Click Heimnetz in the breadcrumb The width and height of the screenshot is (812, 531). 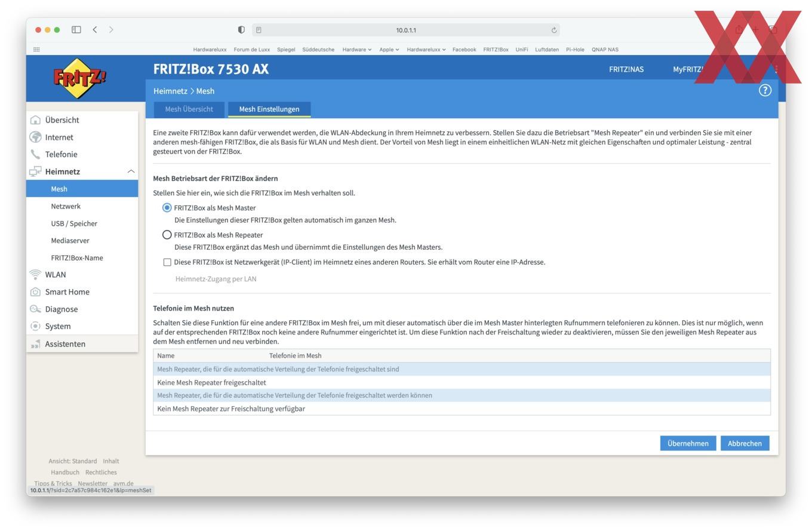tap(170, 91)
